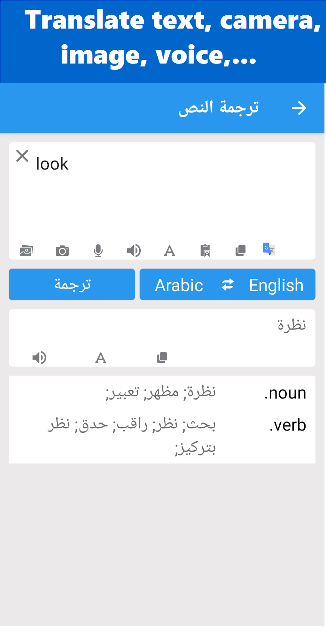This screenshot has height=644, width=326.
Task: Open an image from the gallery
Action: point(27,251)
